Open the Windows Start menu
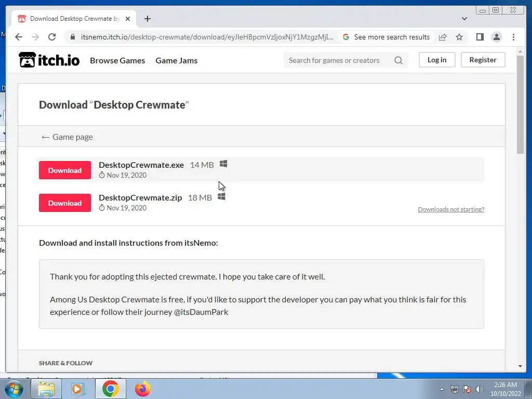 [14, 389]
